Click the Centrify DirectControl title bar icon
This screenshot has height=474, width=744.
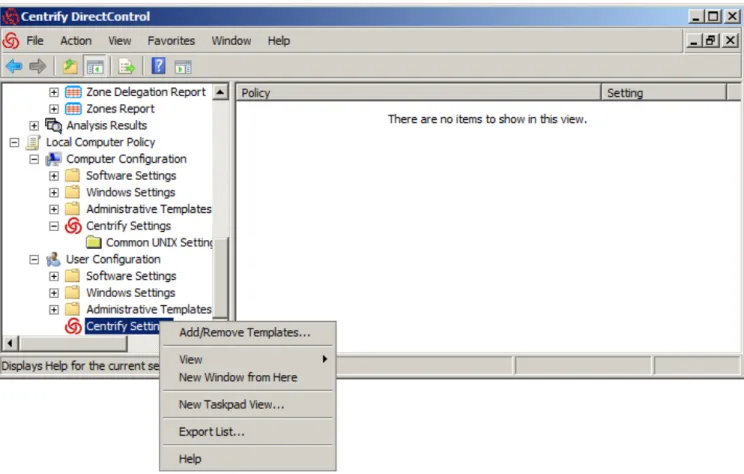[10, 17]
